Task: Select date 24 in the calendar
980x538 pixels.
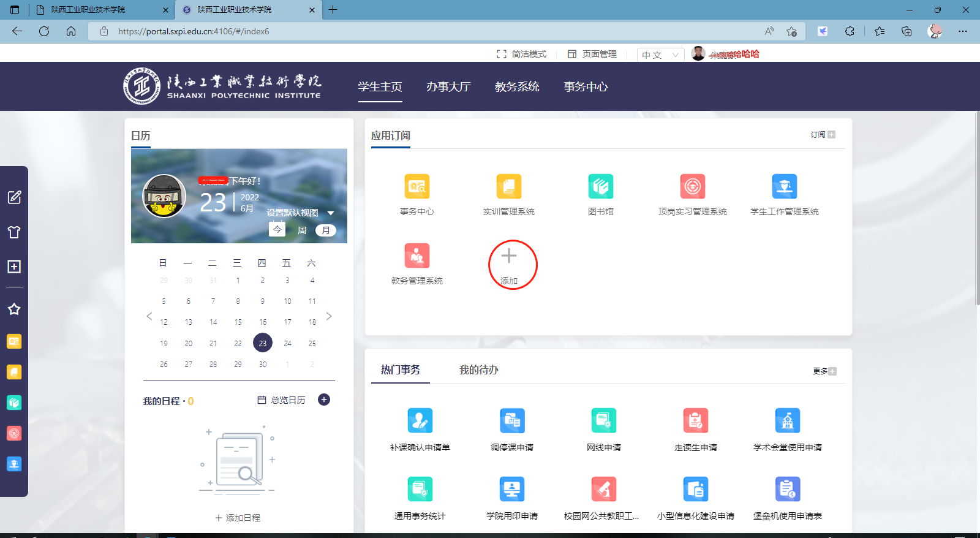Action: [x=287, y=343]
